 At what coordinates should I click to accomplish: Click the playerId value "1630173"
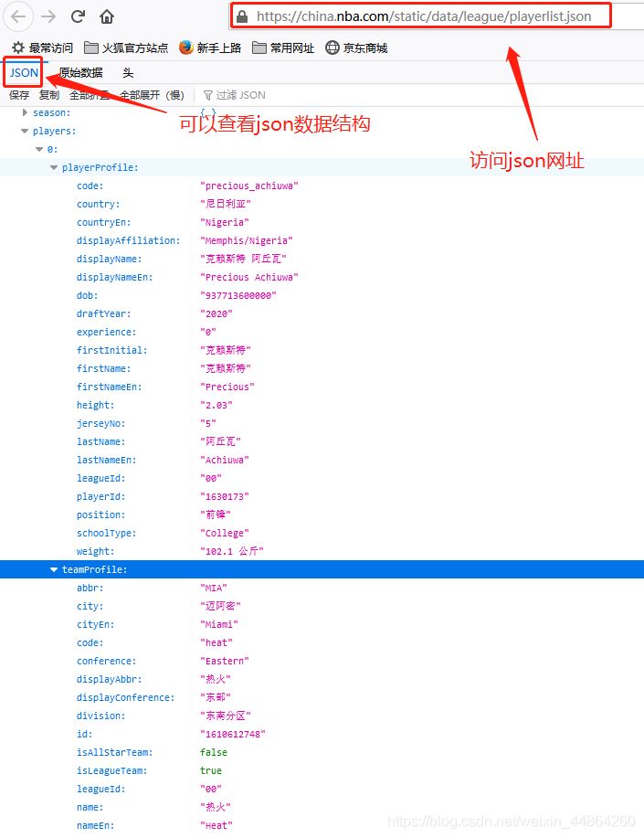[225, 496]
